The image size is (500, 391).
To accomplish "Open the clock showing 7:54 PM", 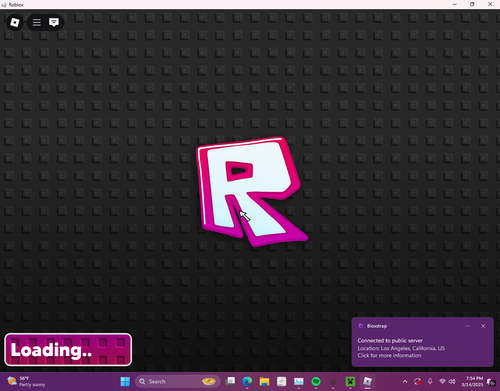I will (x=472, y=381).
